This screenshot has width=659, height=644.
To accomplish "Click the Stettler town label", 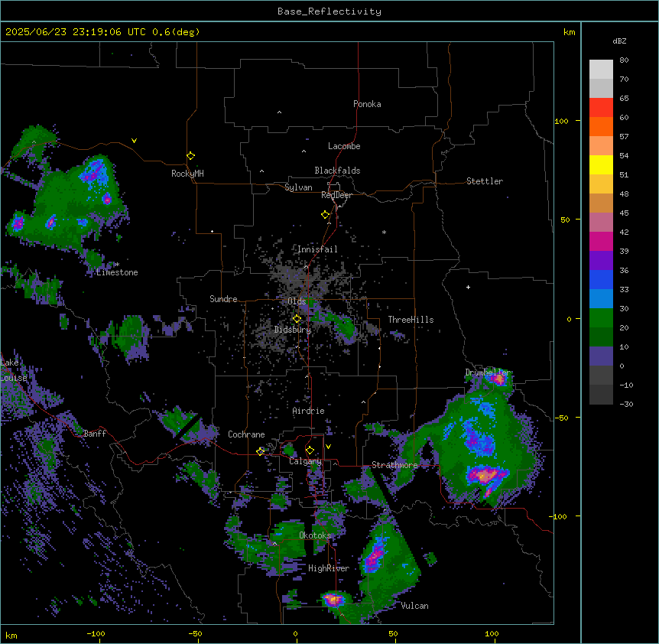I will coord(485,181).
